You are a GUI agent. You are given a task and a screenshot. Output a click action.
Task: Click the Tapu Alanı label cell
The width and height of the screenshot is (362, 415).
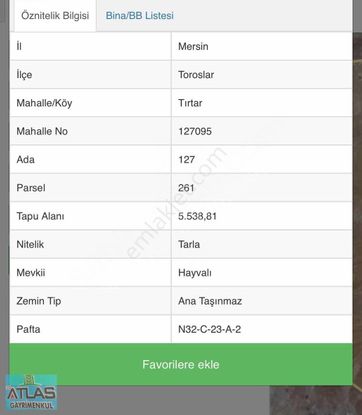(x=91, y=216)
